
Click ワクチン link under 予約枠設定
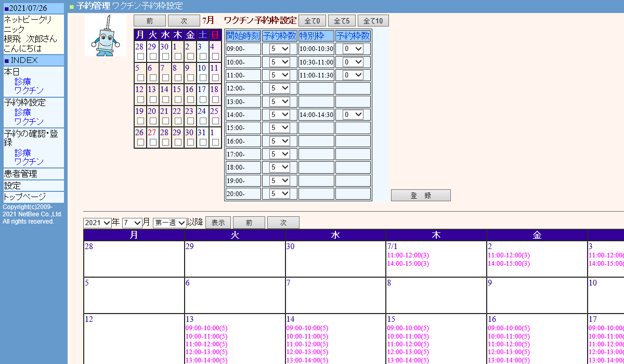(29, 121)
